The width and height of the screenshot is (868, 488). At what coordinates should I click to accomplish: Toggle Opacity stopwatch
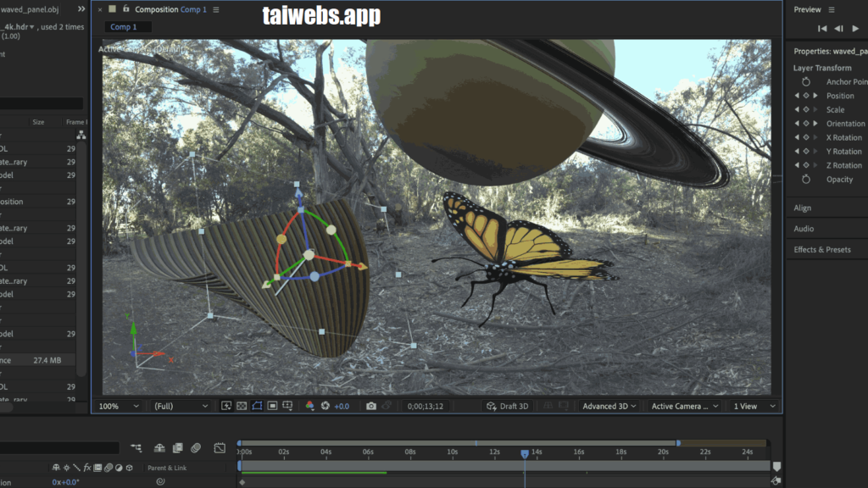[806, 180]
